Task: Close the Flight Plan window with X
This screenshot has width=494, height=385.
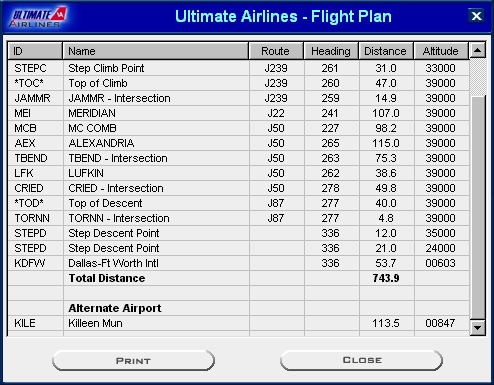Action: point(476,16)
